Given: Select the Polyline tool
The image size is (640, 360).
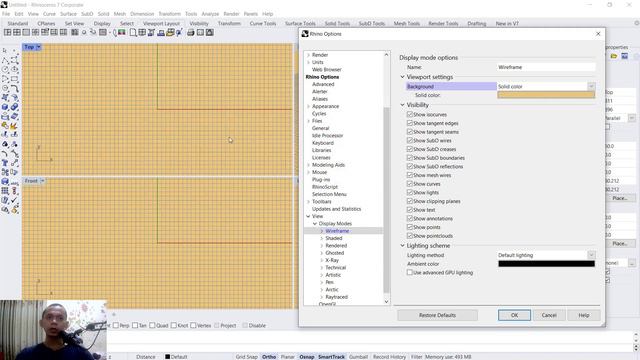Looking at the screenshot, I should pyautogui.click(x=5, y=60).
